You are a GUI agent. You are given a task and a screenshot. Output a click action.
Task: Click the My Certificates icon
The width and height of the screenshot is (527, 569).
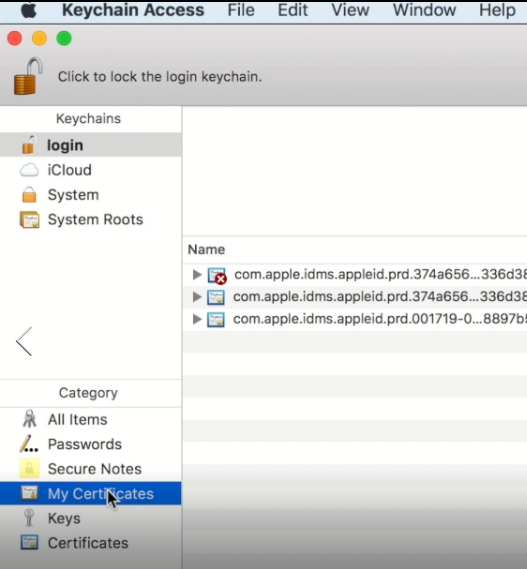tap(29, 493)
